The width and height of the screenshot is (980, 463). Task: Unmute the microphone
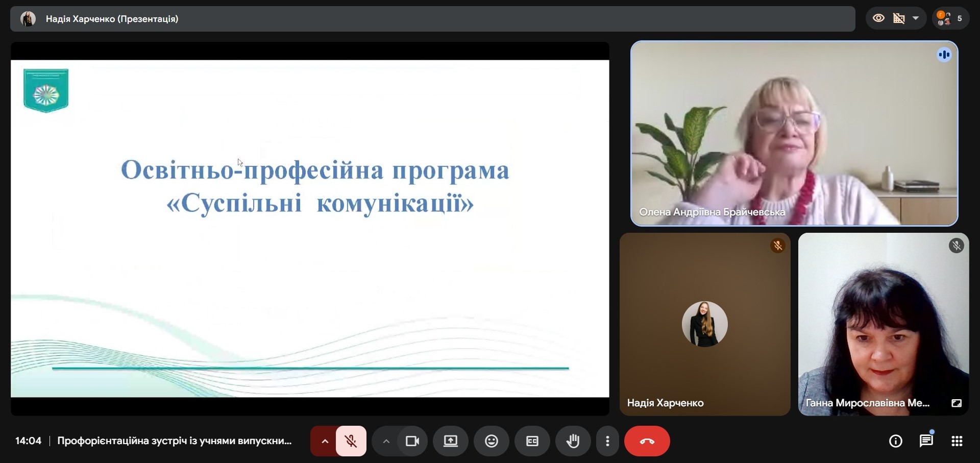click(x=351, y=441)
